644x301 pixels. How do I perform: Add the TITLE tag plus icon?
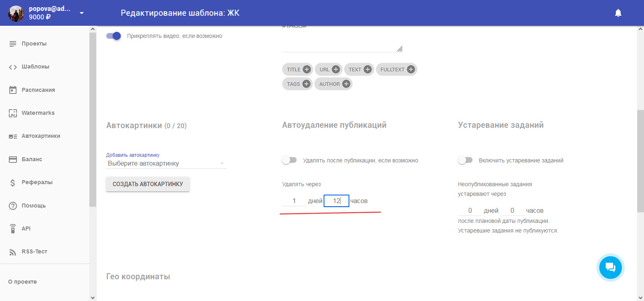point(307,69)
